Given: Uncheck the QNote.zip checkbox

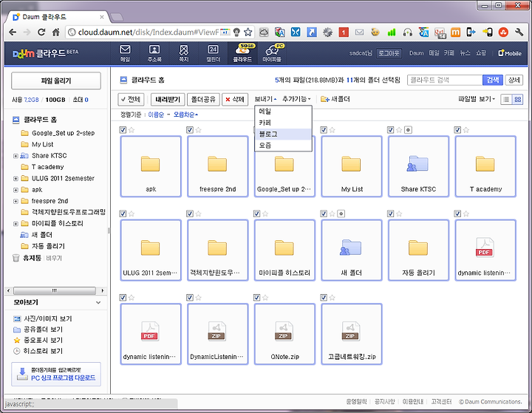Looking at the screenshot, I should pos(256,298).
